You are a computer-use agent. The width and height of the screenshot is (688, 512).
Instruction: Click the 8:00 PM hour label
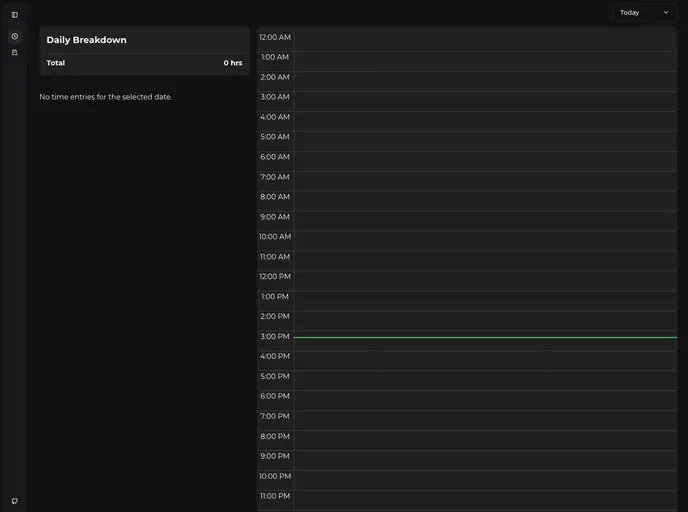(x=275, y=437)
